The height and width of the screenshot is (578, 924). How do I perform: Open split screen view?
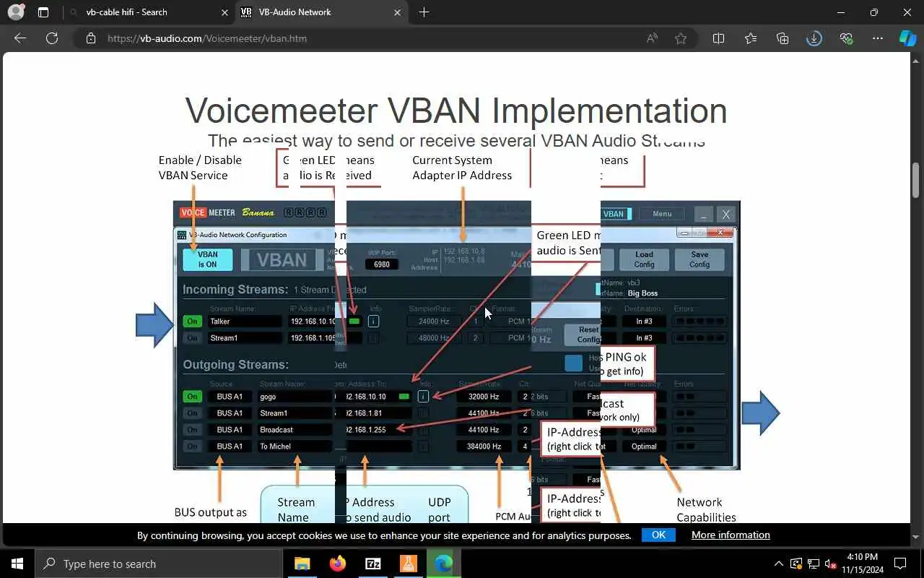coord(718,38)
